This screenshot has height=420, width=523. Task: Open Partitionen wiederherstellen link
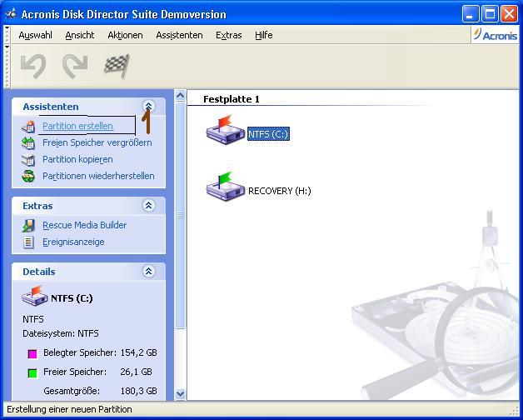[x=98, y=176]
